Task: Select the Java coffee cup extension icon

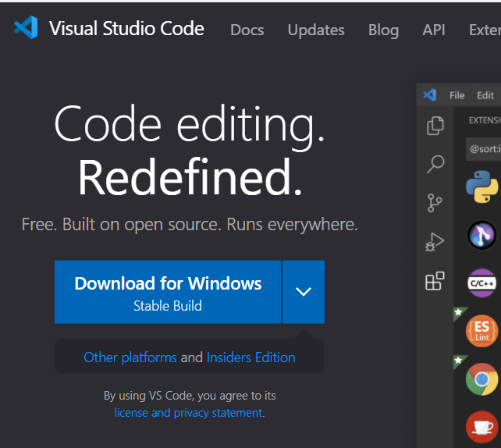Action: 481,427
